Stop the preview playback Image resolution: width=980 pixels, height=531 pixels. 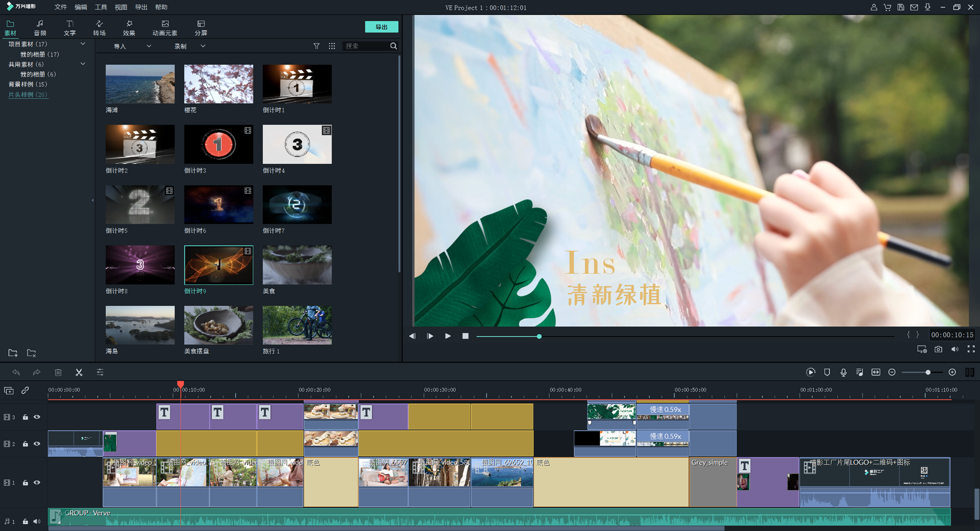click(x=465, y=336)
